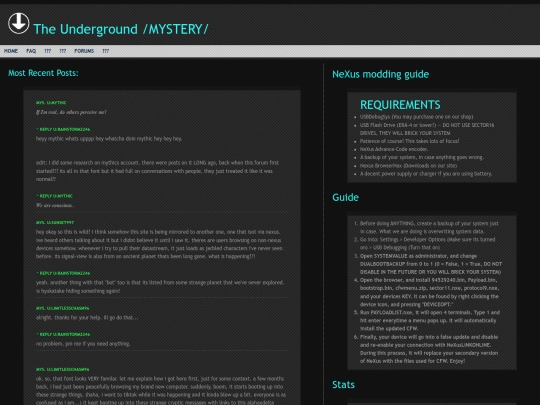Click the italic 'We are conscious.' reply
This screenshot has height=405, width=540.
click(x=55, y=205)
